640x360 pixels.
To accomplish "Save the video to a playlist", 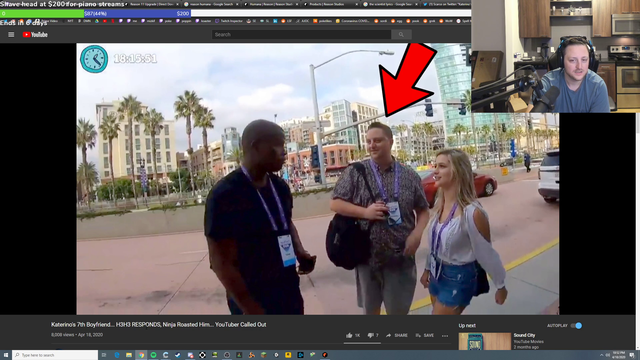I will 425,336.
